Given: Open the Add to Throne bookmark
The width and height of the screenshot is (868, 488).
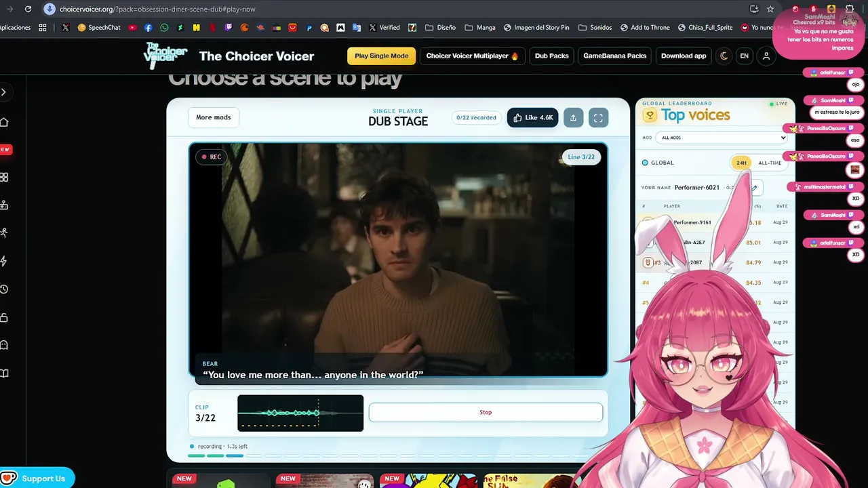Looking at the screenshot, I should click(x=645, y=28).
